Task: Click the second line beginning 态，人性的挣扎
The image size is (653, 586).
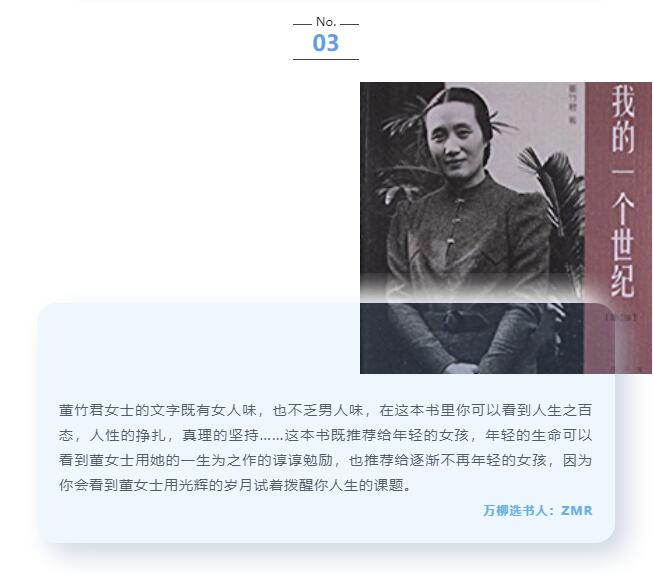Action: (x=325, y=435)
